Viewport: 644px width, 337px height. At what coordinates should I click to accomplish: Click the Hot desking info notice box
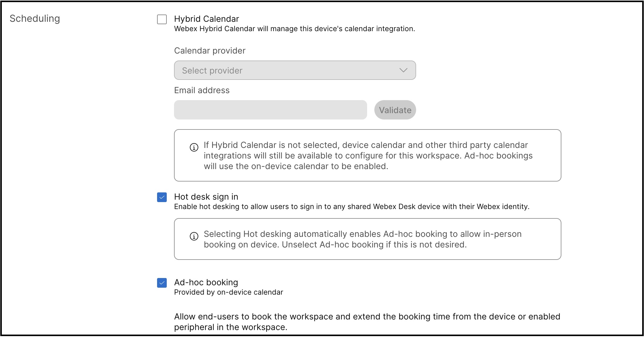coord(367,239)
